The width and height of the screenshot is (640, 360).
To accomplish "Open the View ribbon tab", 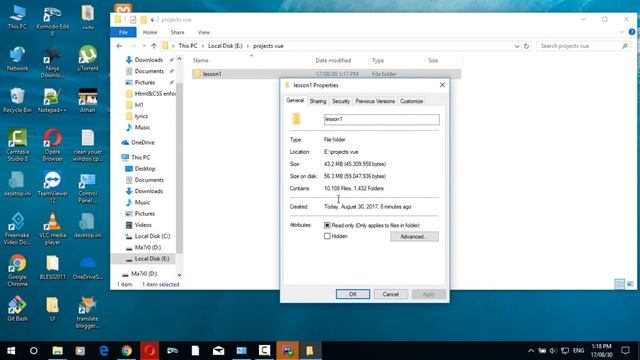I will 204,32.
